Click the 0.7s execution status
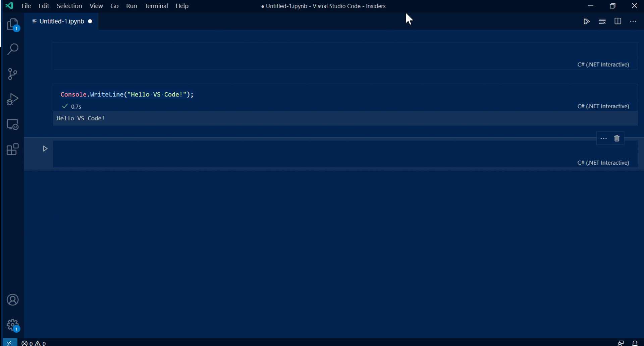The image size is (644, 346). click(72, 107)
